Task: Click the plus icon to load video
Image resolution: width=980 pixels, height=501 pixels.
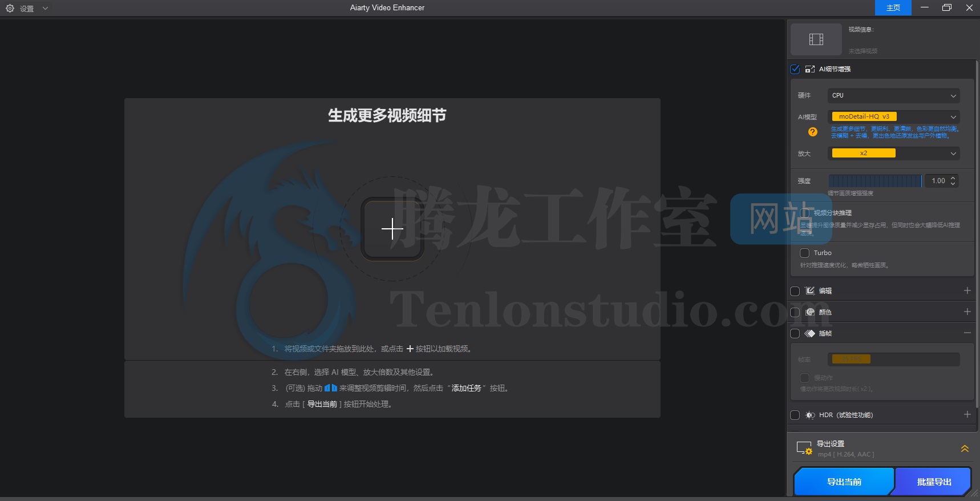Action: 392,229
